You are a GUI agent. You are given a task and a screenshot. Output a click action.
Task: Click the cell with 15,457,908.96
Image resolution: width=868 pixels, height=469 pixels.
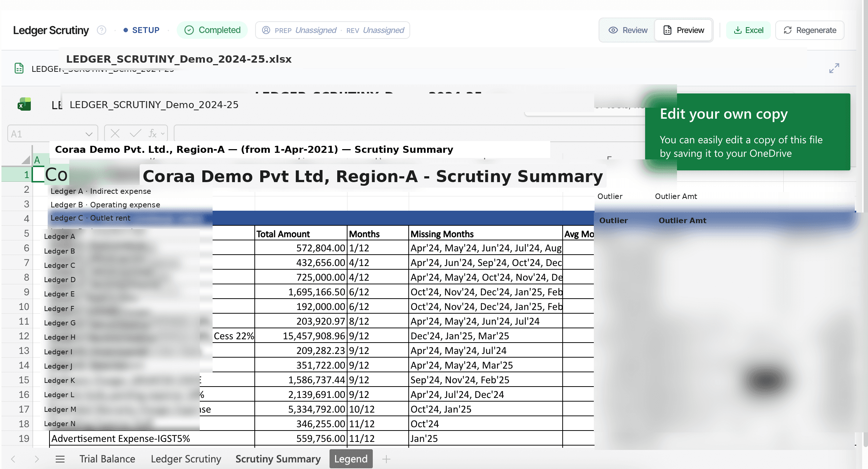301,336
